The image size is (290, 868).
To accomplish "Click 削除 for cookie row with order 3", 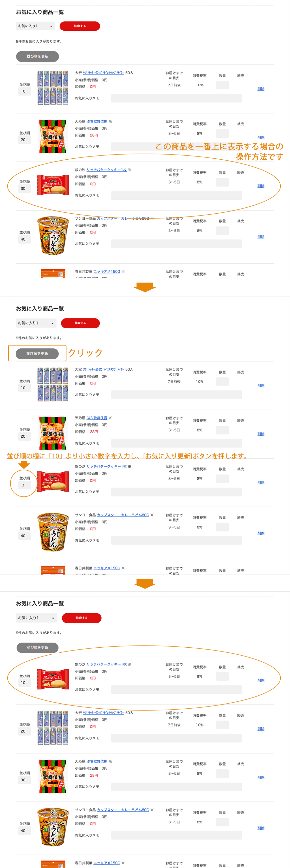I will click(261, 482).
